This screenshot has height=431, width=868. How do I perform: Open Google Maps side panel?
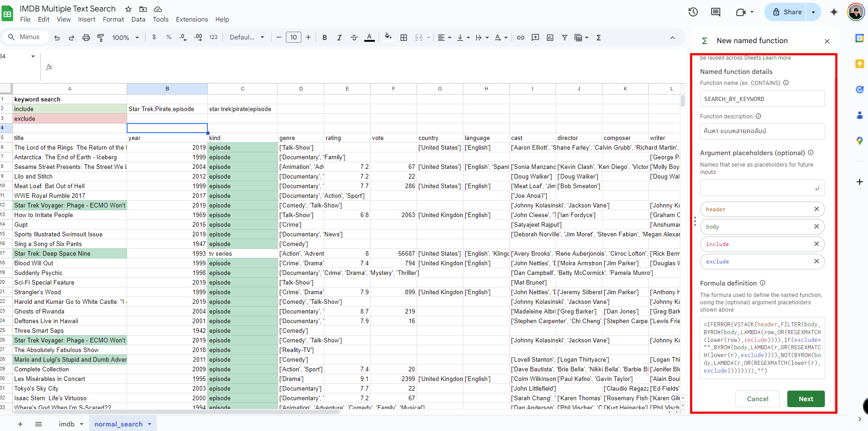(x=860, y=141)
